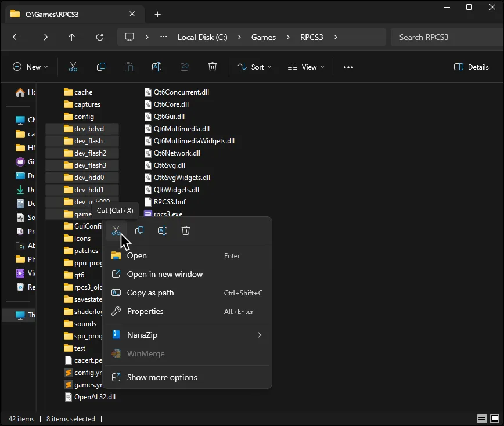Click Games in the address breadcrumb

click(x=263, y=37)
